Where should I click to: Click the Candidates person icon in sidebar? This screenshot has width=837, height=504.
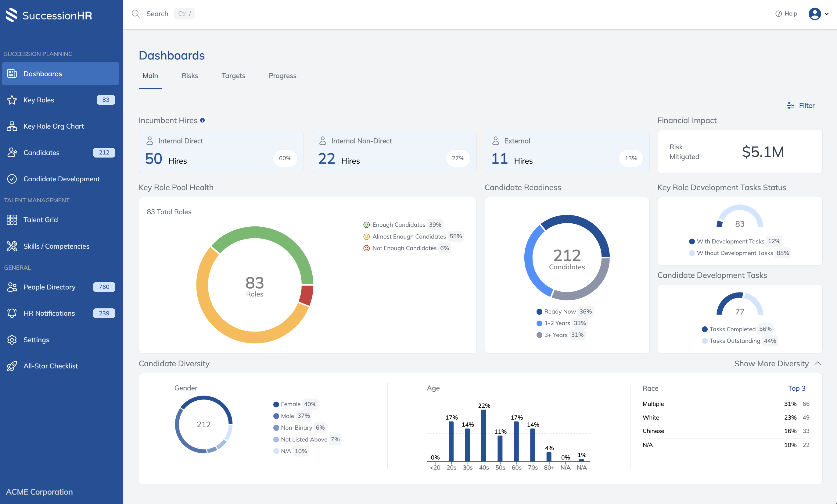pos(12,152)
